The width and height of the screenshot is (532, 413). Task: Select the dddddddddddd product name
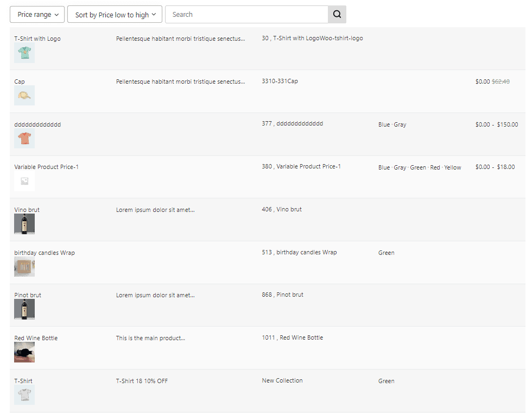[37, 124]
